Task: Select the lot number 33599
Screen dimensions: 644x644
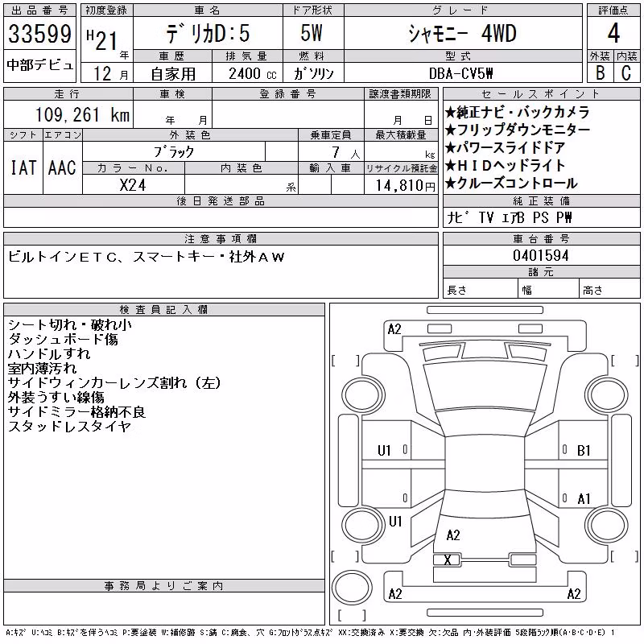Action: coord(39,34)
